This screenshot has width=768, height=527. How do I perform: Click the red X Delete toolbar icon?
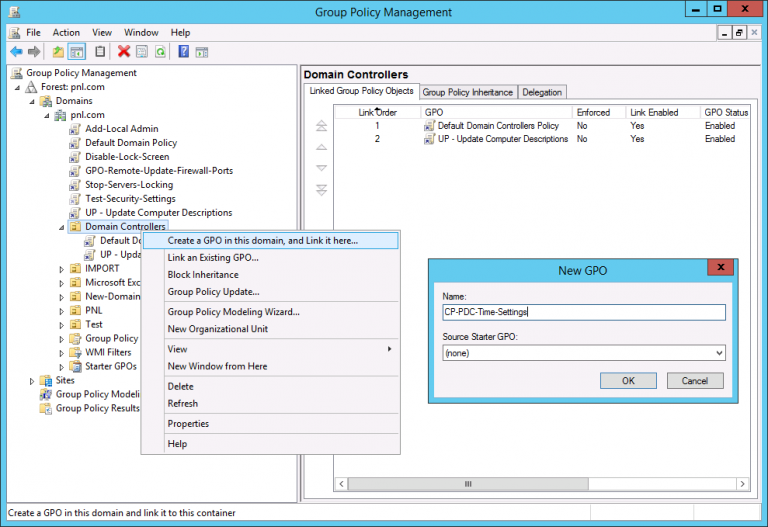124,52
